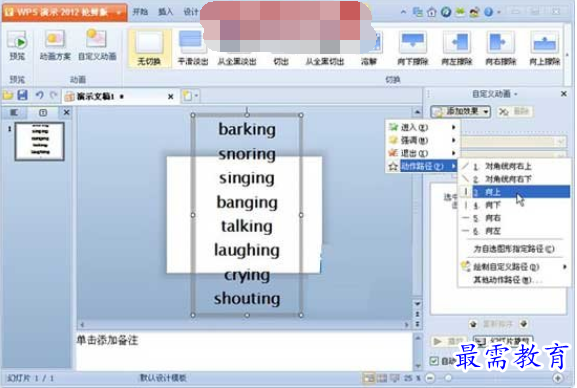
Task: Open 动画方案 animation scheme
Action: coord(55,46)
